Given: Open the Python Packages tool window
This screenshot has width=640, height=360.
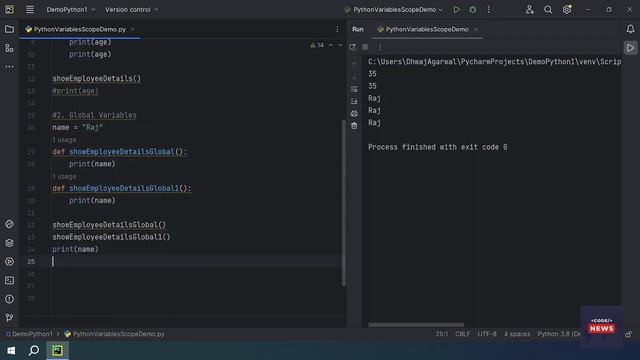Looking at the screenshot, I should click(x=9, y=224).
